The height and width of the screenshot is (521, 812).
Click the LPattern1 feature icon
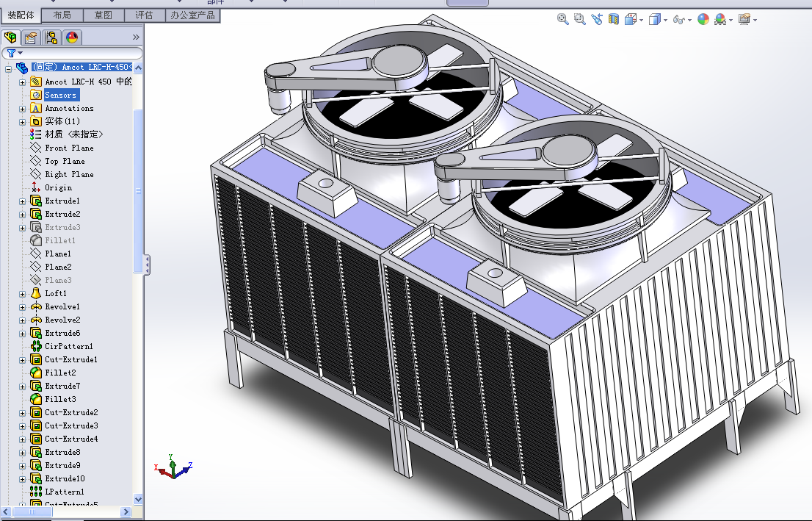pos(36,492)
